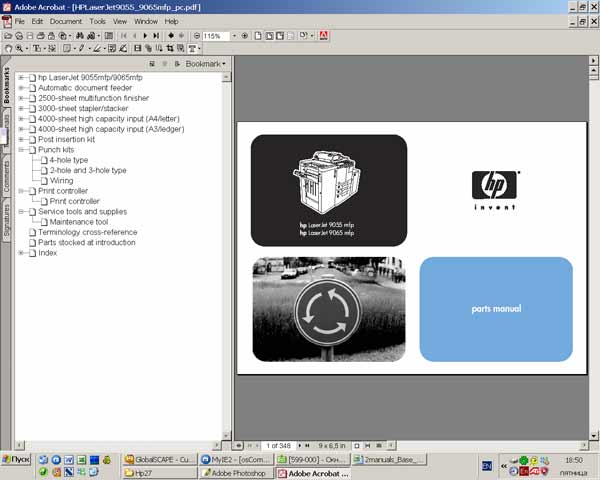Select the Movie tool
This screenshot has height=480, width=600.
[137, 49]
